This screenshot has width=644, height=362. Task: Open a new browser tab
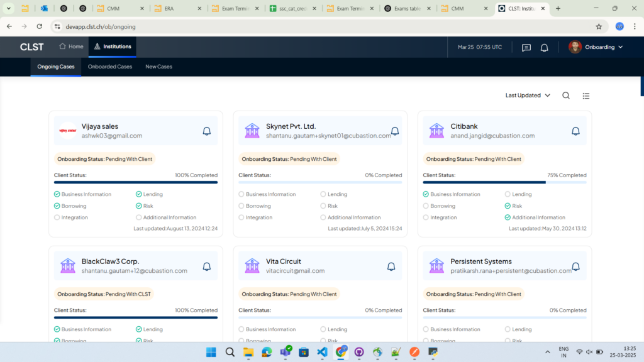pyautogui.click(x=558, y=8)
